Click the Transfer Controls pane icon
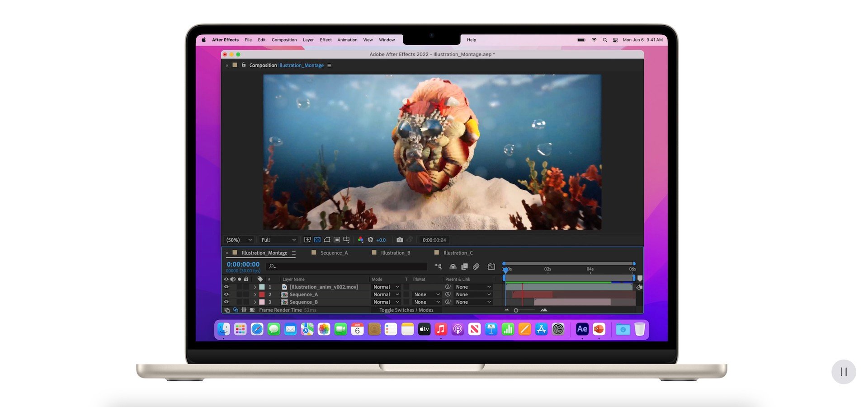868x407 pixels. (x=236, y=310)
